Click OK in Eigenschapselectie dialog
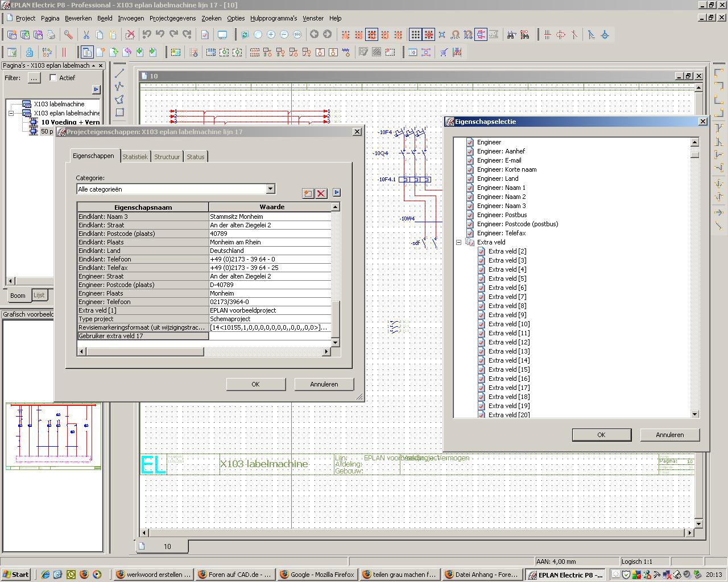Screen dimensions: 728x582 601,435
